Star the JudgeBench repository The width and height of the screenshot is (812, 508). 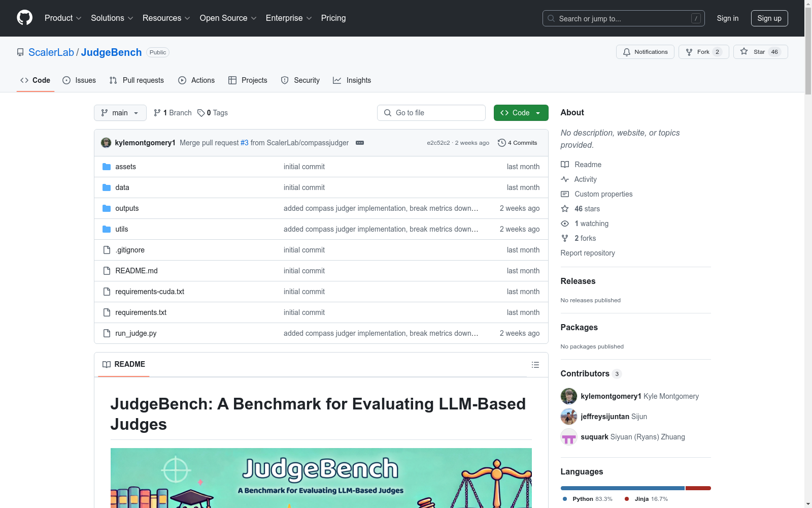coord(761,52)
